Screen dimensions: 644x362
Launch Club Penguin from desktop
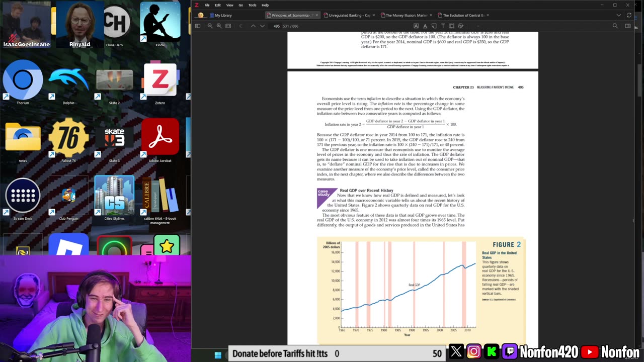[68, 199]
